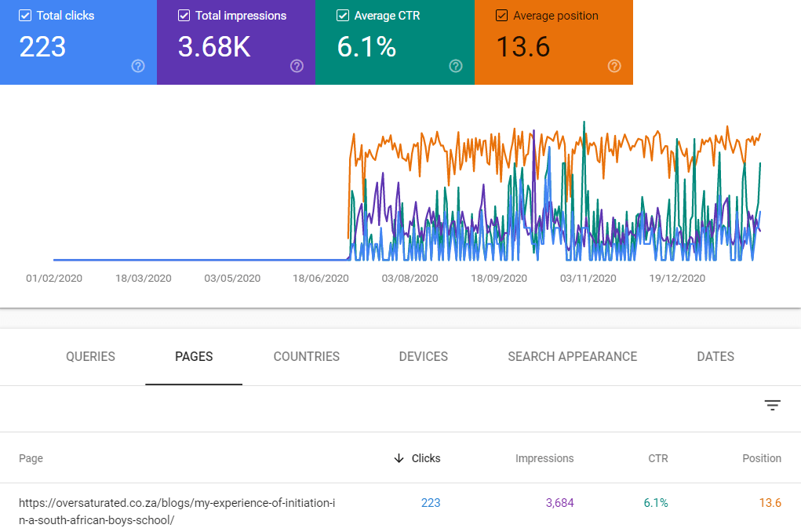Switch to Search Appearance tab
The width and height of the screenshot is (801, 532).
coord(572,356)
